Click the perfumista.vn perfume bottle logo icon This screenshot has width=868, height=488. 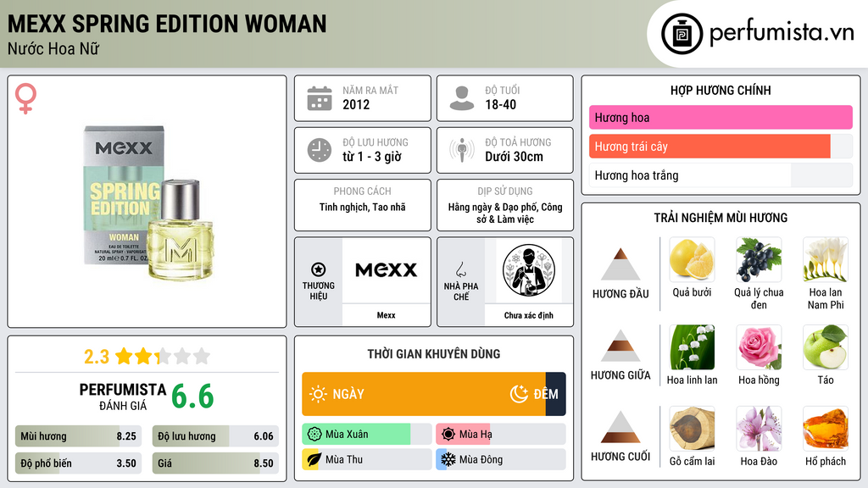pos(682,34)
